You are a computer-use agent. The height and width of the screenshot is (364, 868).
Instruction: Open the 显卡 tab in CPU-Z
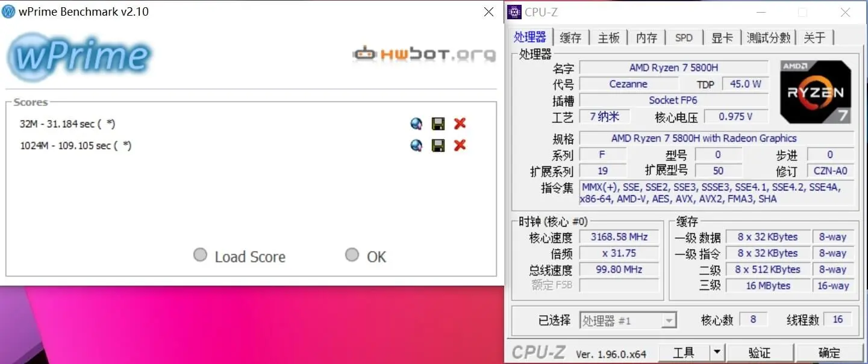tap(722, 37)
